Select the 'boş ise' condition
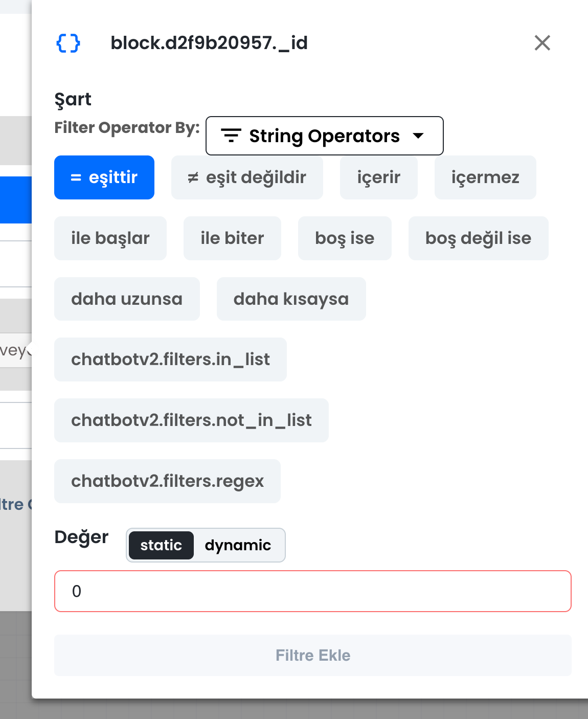Viewport: 588px width, 719px height. 345,238
